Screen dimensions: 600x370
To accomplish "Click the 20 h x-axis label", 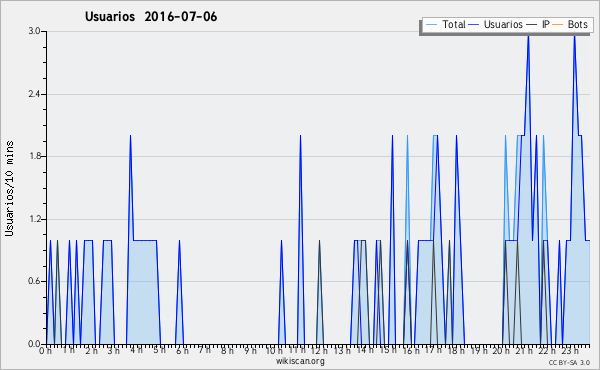I will click(x=501, y=350).
